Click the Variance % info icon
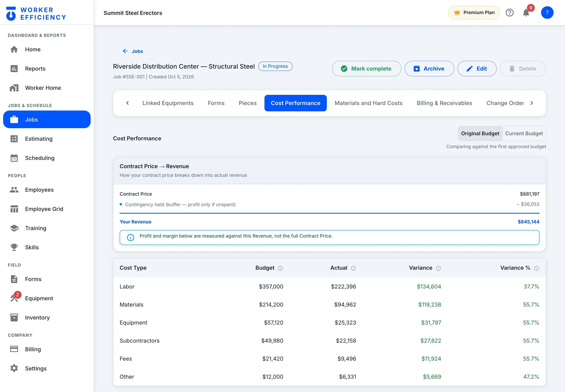Image resolution: width=565 pixels, height=392 pixels. (x=537, y=268)
